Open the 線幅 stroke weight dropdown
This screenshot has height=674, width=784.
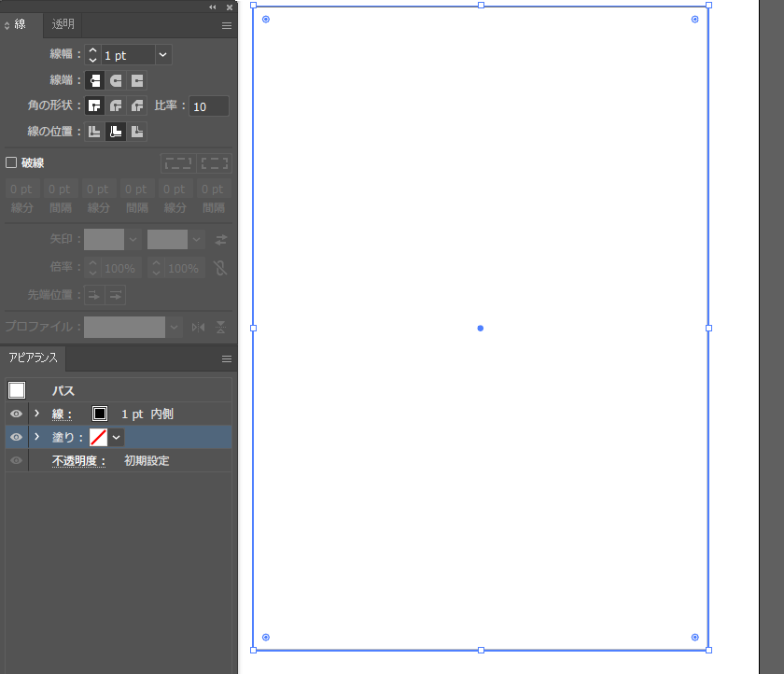(x=163, y=55)
